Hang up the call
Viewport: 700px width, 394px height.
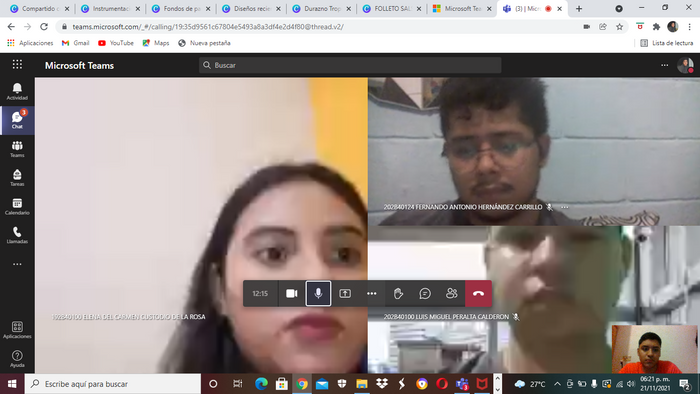pos(478,293)
